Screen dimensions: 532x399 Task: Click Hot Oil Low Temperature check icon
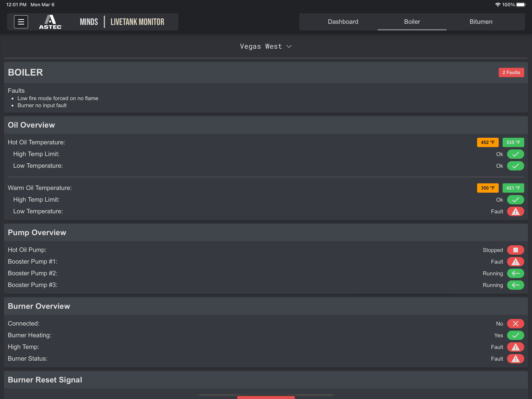[x=515, y=166]
